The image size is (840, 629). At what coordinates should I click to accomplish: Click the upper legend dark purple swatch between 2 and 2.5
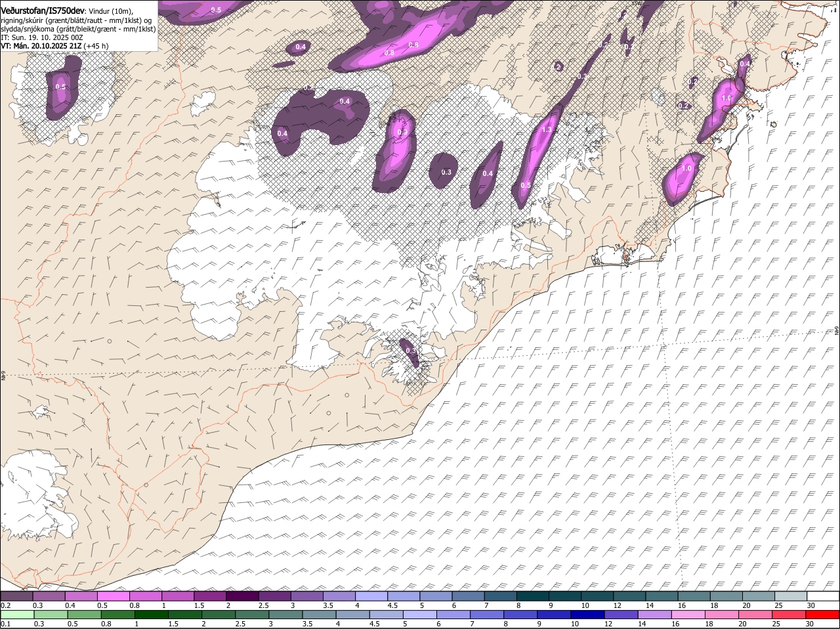coord(241,596)
